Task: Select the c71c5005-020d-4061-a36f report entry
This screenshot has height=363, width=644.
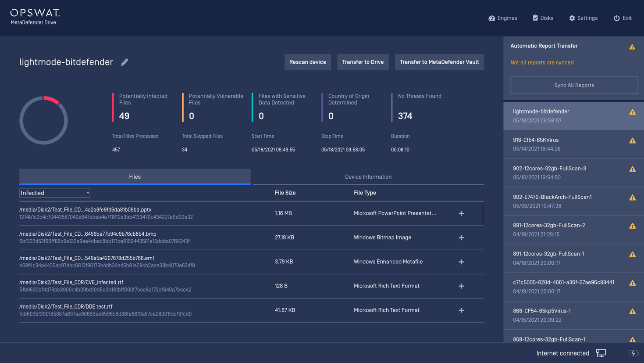Action: [574, 287]
